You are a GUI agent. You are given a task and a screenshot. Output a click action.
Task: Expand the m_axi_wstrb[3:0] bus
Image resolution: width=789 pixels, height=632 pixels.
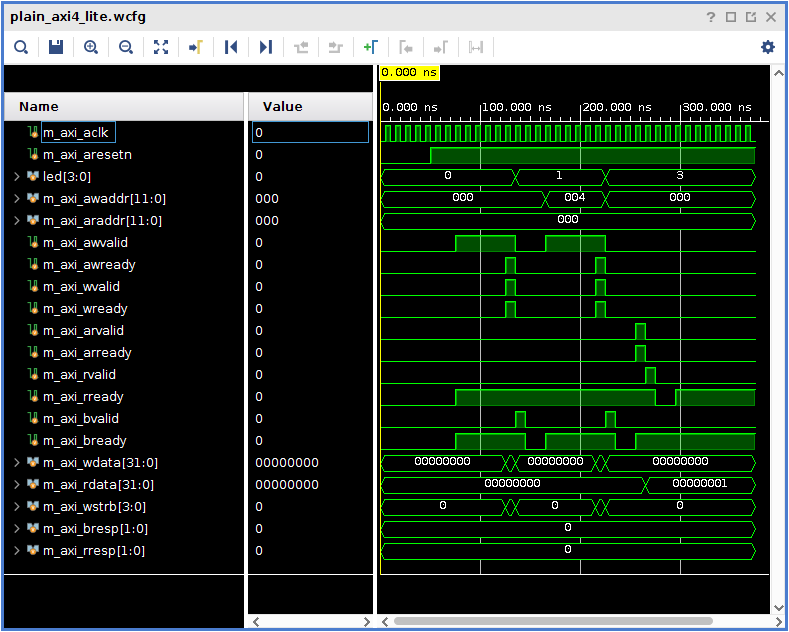17,507
